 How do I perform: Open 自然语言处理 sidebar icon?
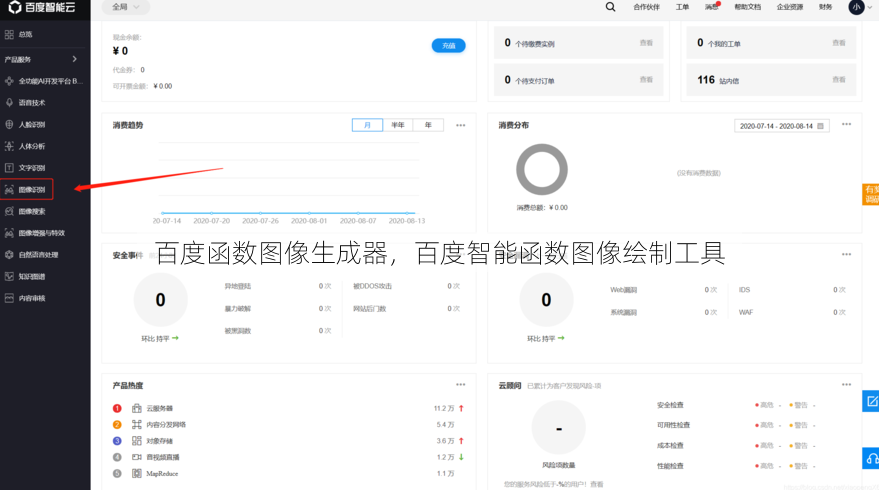tap(9, 255)
